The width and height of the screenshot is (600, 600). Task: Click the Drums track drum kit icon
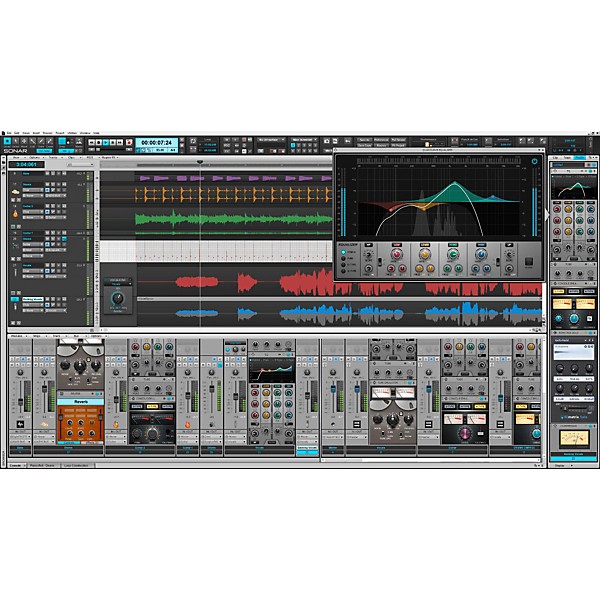pyautogui.click(x=15, y=192)
